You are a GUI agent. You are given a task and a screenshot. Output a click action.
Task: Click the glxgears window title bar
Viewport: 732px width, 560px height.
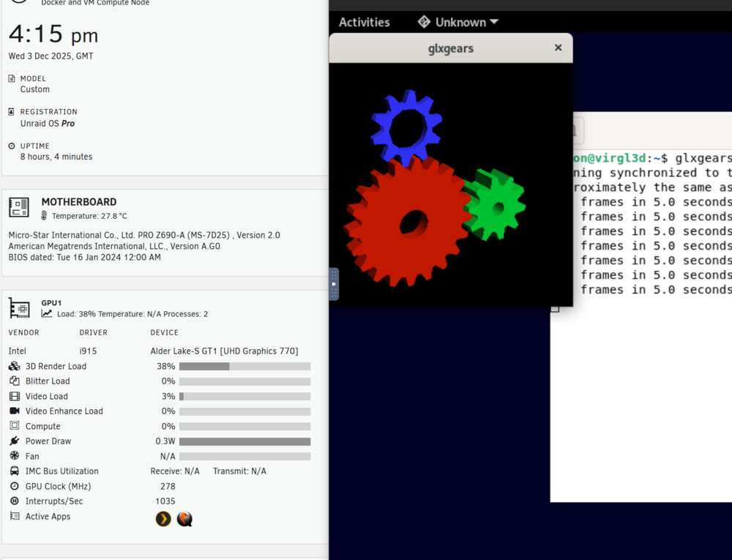click(x=451, y=48)
